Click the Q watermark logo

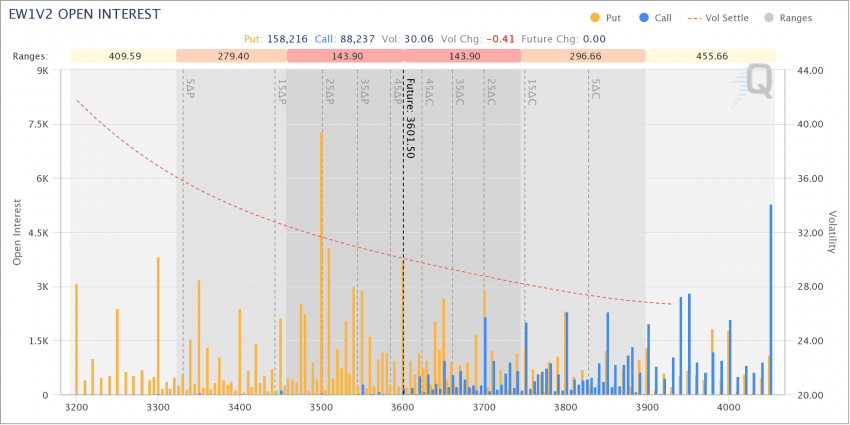tap(757, 82)
